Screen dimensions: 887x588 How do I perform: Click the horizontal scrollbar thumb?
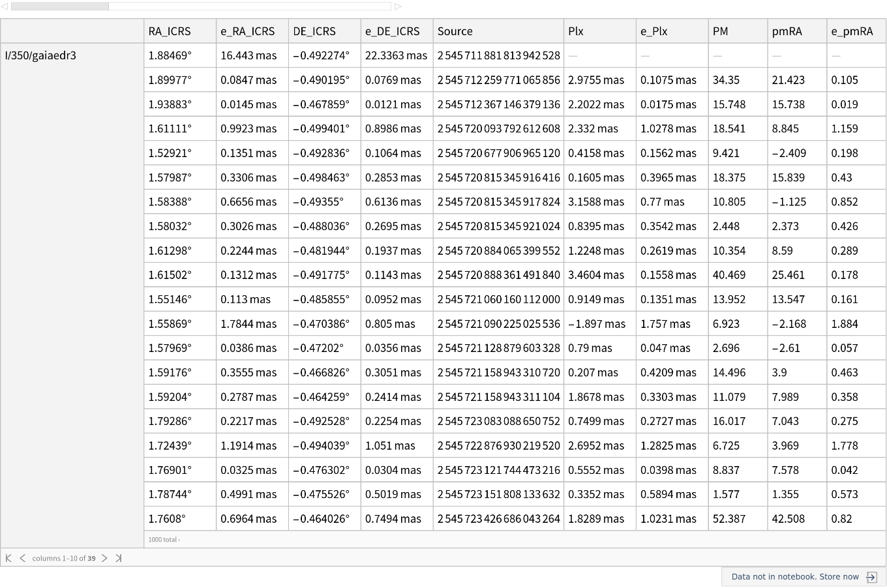(59, 7)
